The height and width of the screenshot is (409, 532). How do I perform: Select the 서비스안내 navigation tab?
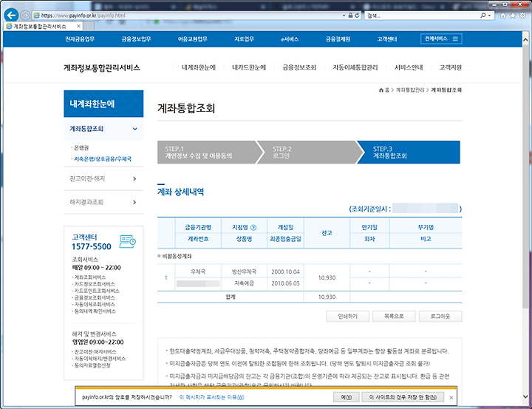pyautogui.click(x=409, y=67)
